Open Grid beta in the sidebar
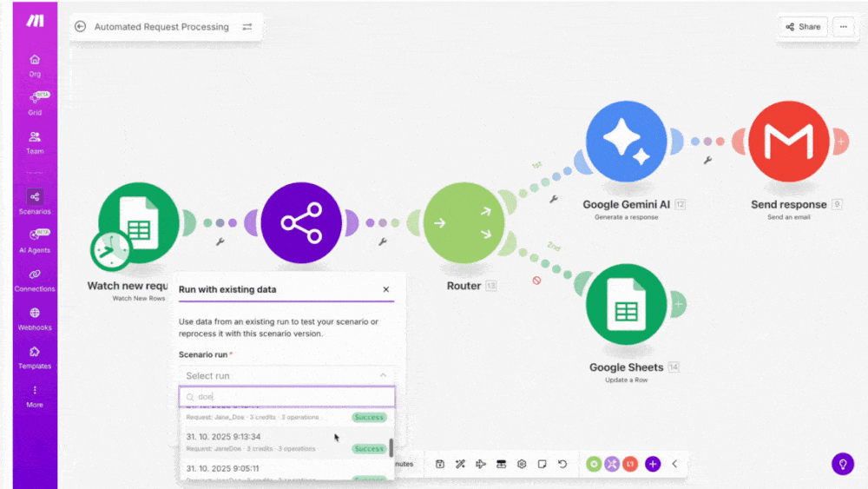This screenshot has height=489, width=868. pyautogui.click(x=35, y=103)
